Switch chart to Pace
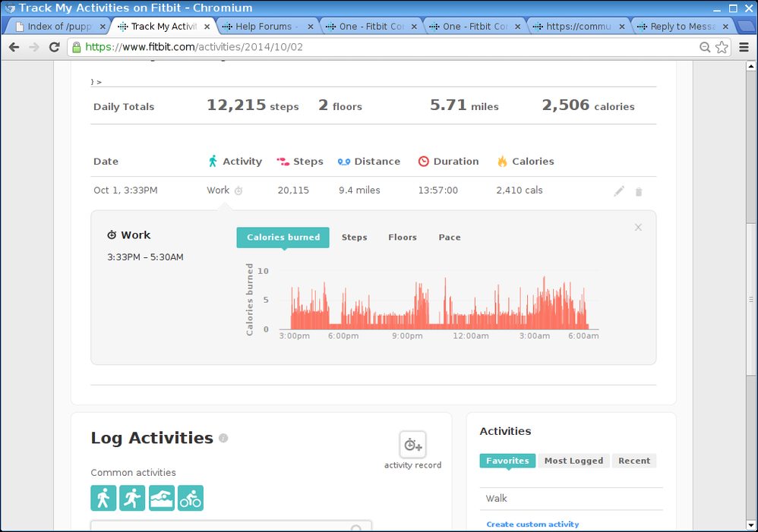Viewport: 758px width, 532px height. coord(450,238)
